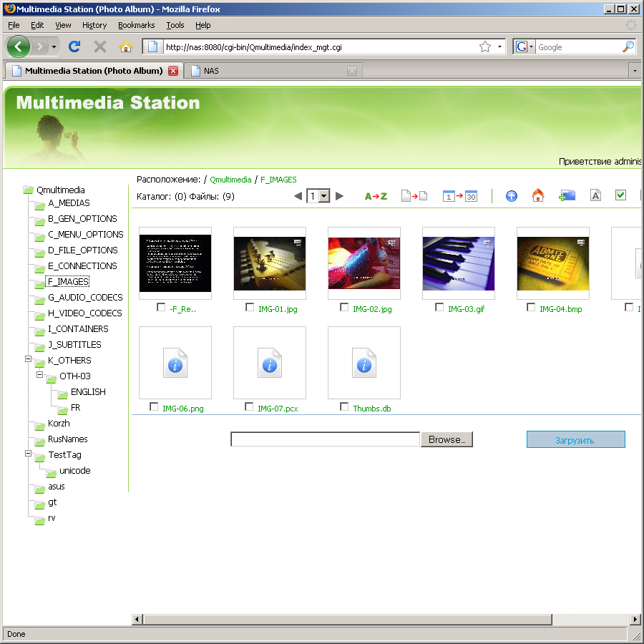
Task: Open the list-all-tabs dropdown
Action: coord(635,71)
